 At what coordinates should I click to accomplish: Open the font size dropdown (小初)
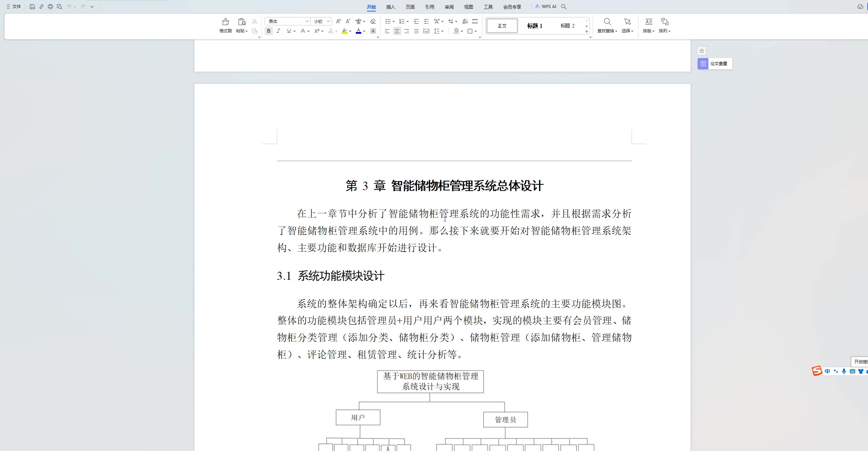pyautogui.click(x=328, y=21)
